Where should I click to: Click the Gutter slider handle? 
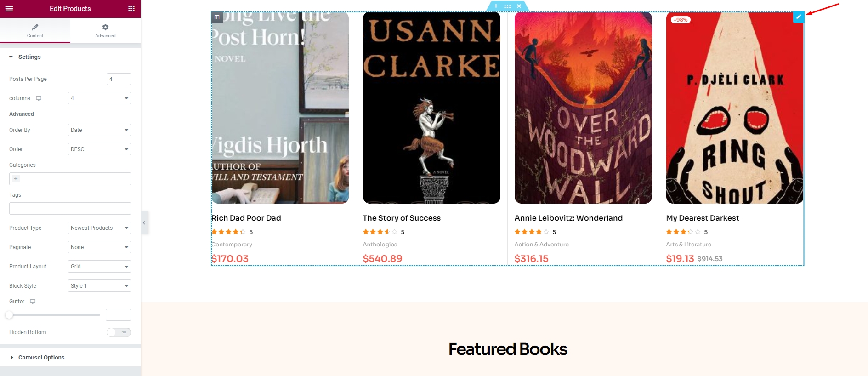[x=9, y=315]
